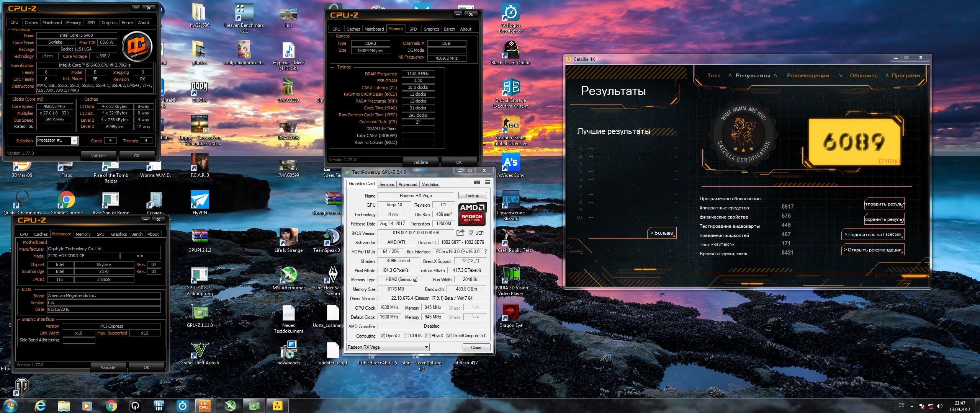Click the Отправить результат button in Catzilla
The width and height of the screenshot is (980, 413).
[884, 204]
